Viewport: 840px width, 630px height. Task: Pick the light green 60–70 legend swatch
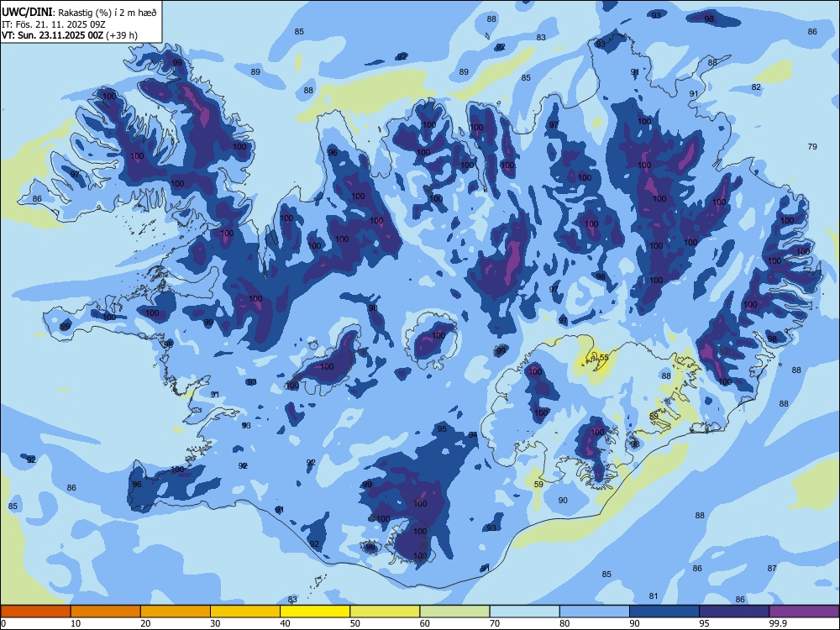454,612
